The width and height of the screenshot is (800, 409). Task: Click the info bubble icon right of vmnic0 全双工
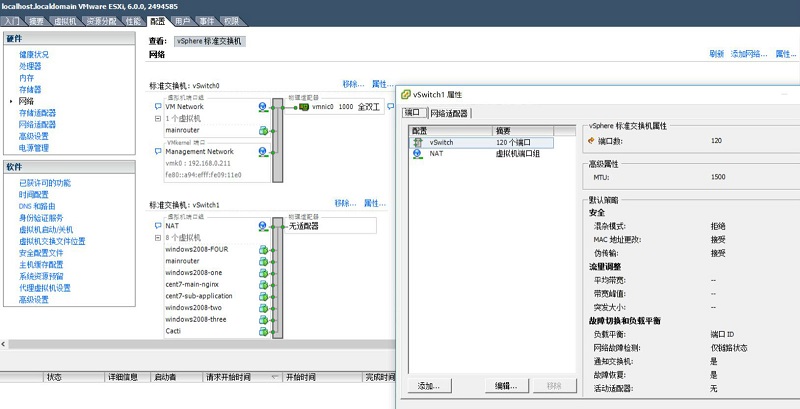point(390,107)
